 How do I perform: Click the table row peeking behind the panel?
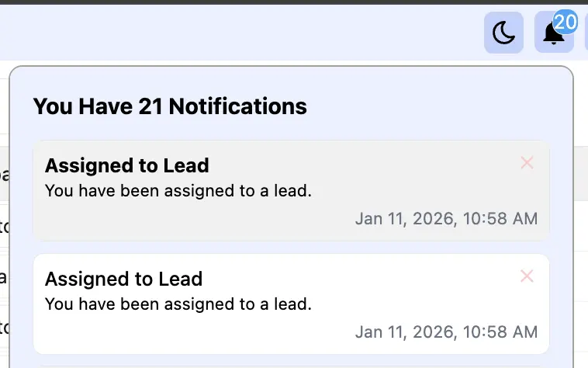[x=4, y=227]
